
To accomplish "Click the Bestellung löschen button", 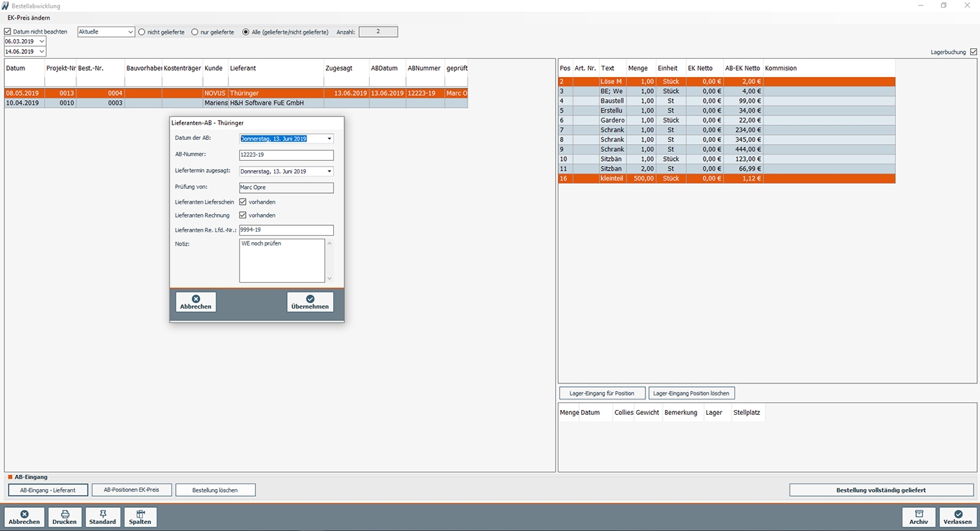I will pos(216,490).
